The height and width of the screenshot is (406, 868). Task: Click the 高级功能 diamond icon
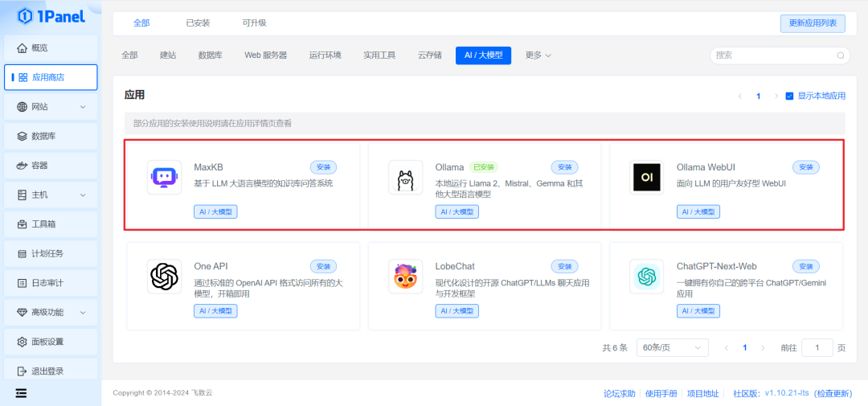pos(23,313)
